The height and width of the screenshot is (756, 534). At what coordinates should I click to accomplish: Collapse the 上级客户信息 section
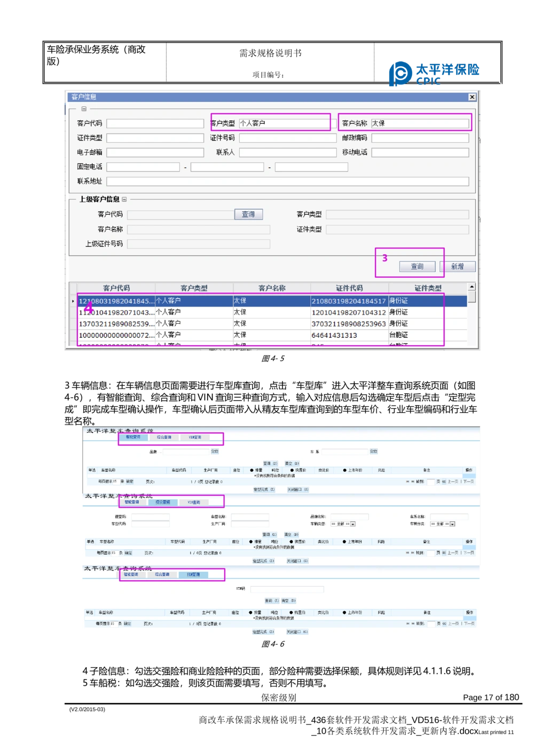[124, 198]
